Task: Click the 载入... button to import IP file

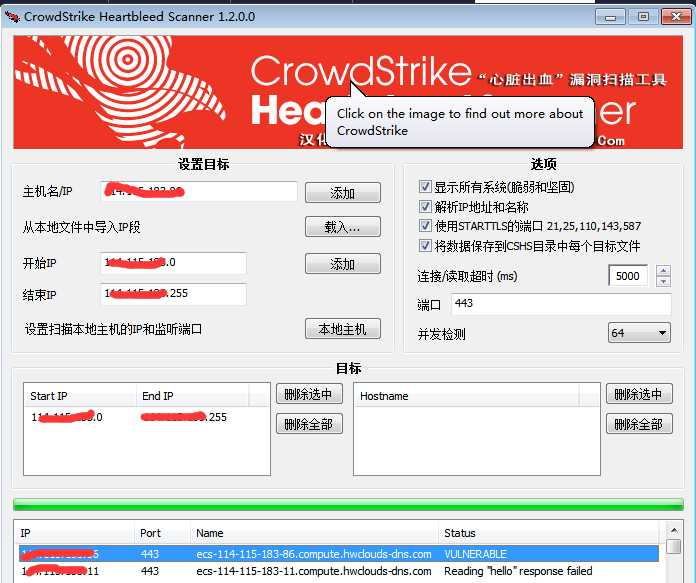Action: [x=343, y=227]
